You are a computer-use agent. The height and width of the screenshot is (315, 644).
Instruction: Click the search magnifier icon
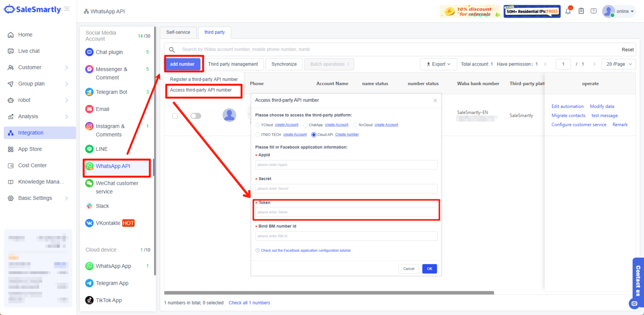tap(172, 50)
